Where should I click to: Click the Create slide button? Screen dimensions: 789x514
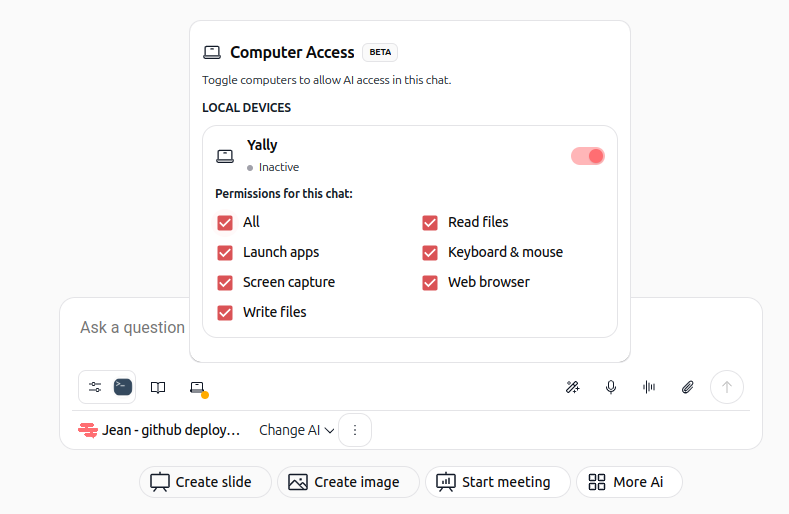[205, 482]
